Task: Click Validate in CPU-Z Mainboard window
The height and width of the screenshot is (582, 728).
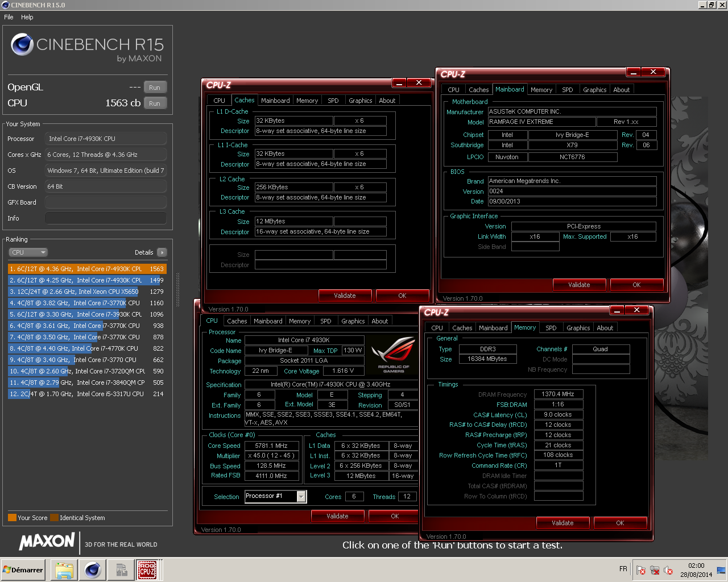Action: click(579, 285)
